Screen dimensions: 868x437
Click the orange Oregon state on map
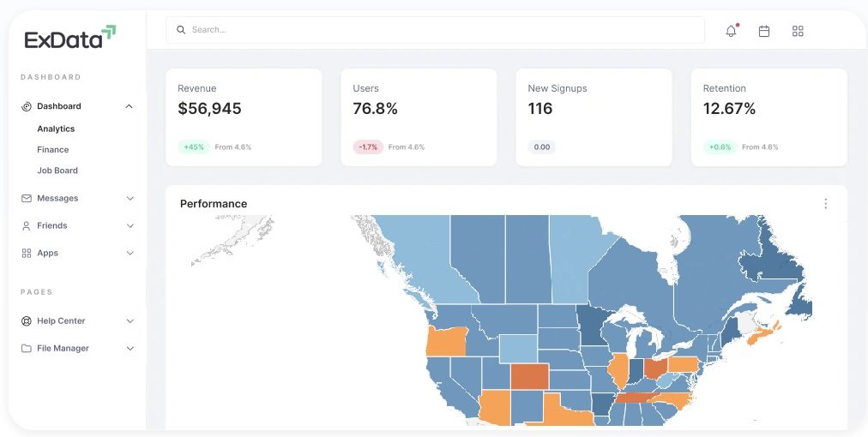(446, 340)
